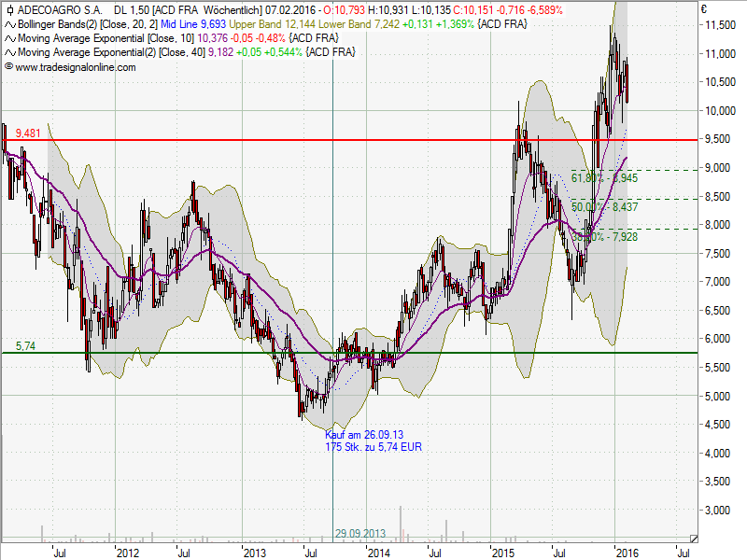Image resolution: width=747 pixels, height=560 pixels.
Task: Click the Bollinger Bands(2) [Close, 20, 2] label
Action: coord(88,24)
